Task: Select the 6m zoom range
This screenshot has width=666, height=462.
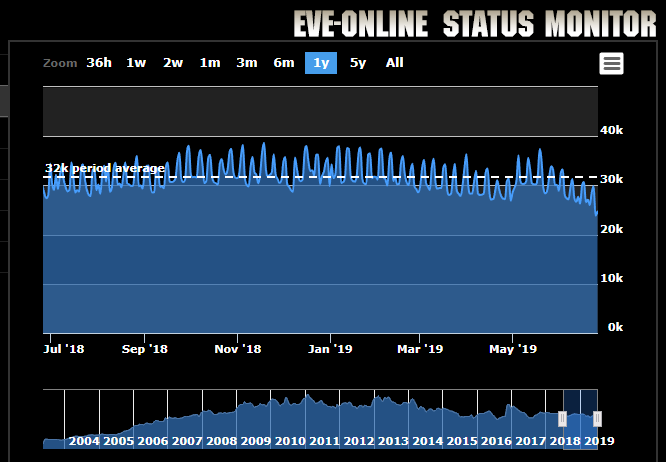Action: [284, 63]
